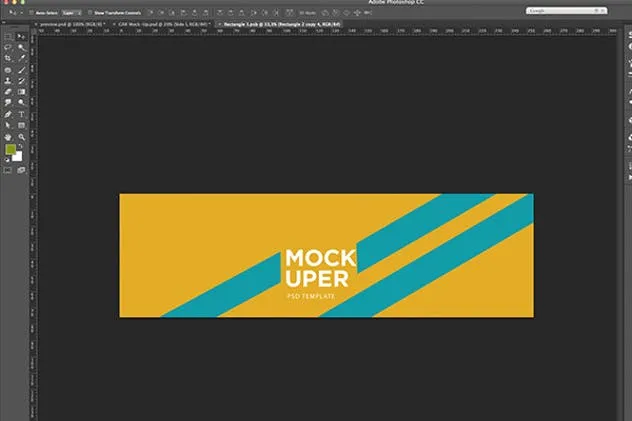632x421 pixels.
Task: Open the Google search field dropdown
Action: [x=531, y=11]
